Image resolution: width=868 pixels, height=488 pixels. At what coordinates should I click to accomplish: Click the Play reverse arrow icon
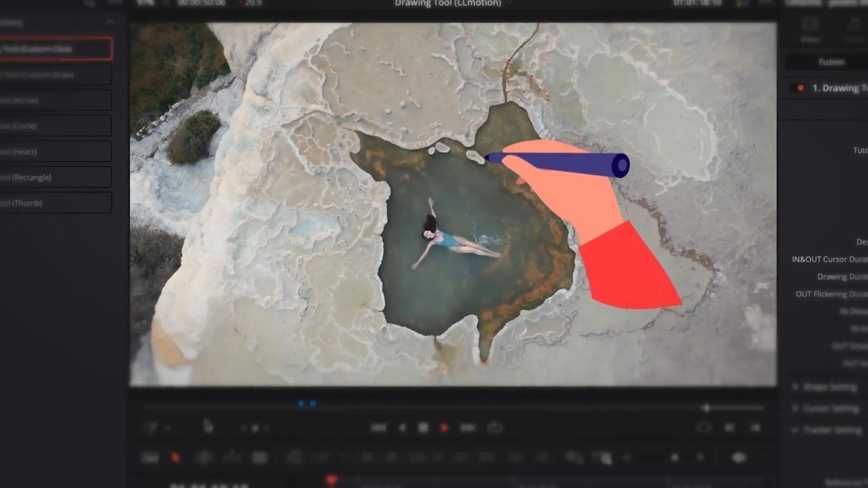pyautogui.click(x=402, y=427)
